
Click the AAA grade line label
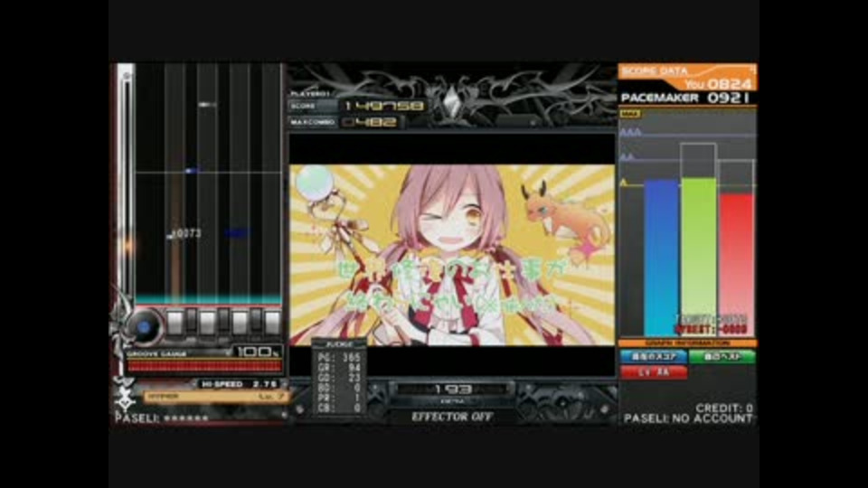[630, 132]
